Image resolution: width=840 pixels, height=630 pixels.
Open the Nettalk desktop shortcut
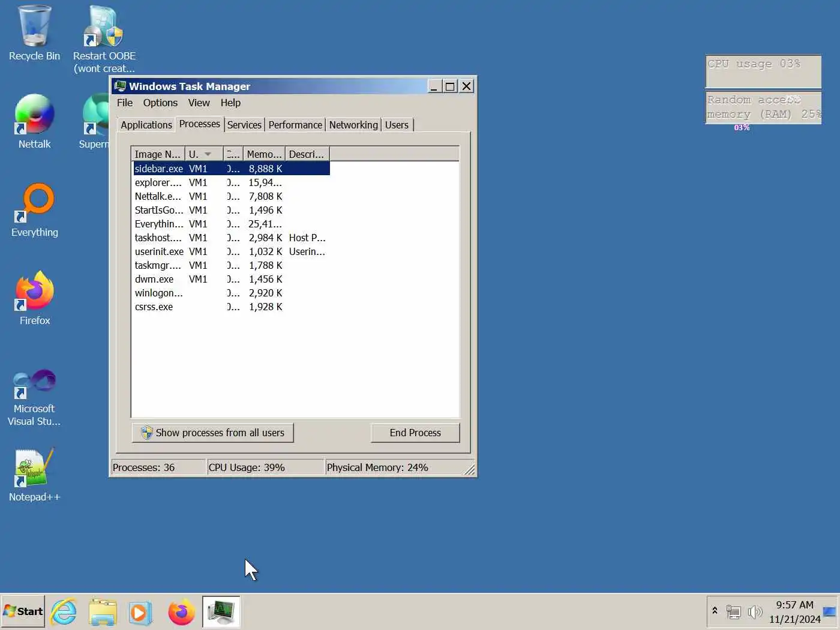coord(34,122)
